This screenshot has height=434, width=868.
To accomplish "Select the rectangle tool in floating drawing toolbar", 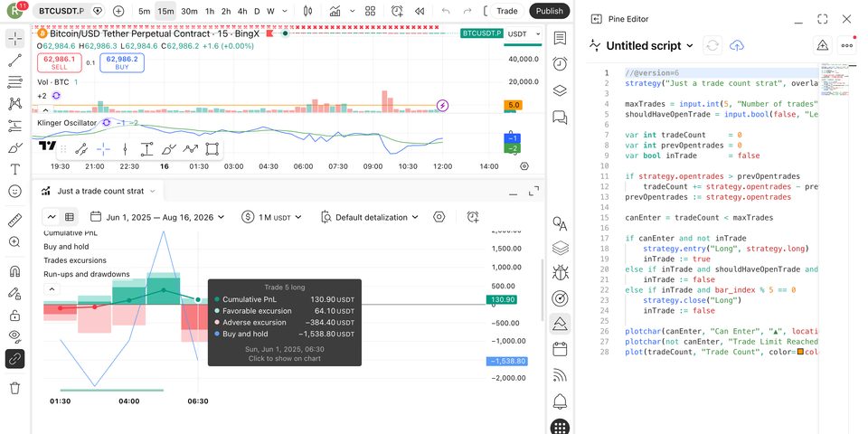I will (x=212, y=149).
